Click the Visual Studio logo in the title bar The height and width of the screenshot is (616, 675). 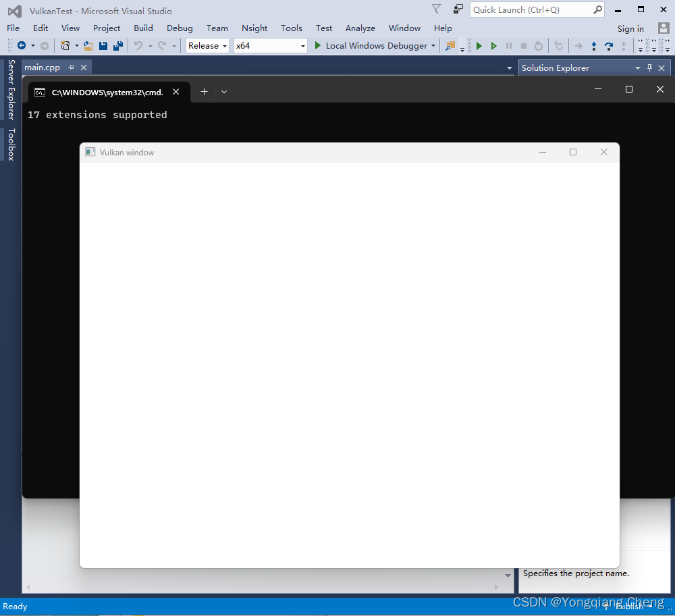(x=15, y=11)
